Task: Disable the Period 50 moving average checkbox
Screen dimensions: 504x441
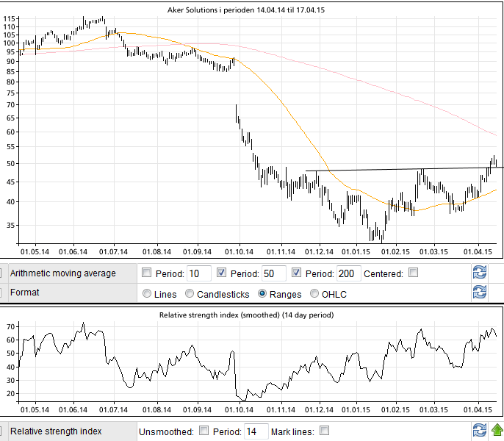Action: pos(221,273)
